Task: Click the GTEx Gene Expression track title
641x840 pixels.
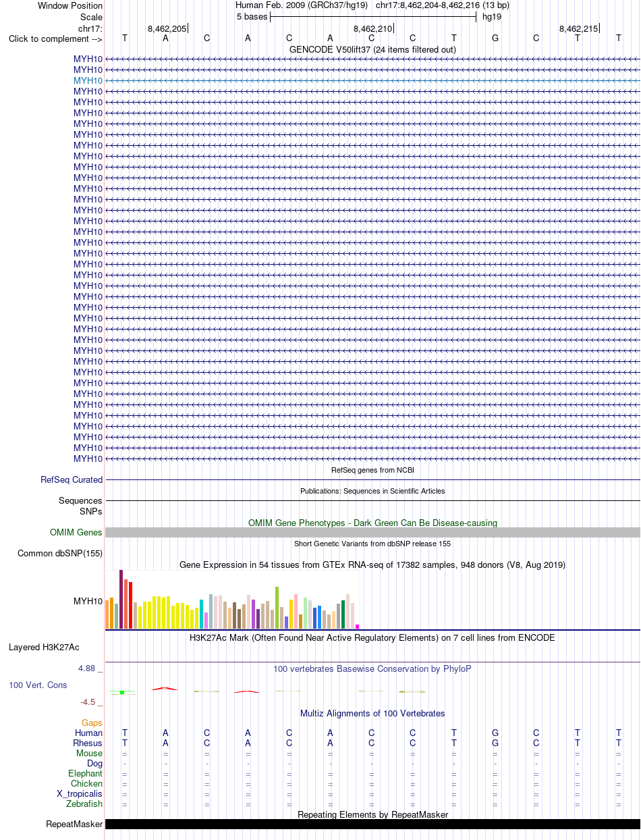Action: [x=372, y=565]
